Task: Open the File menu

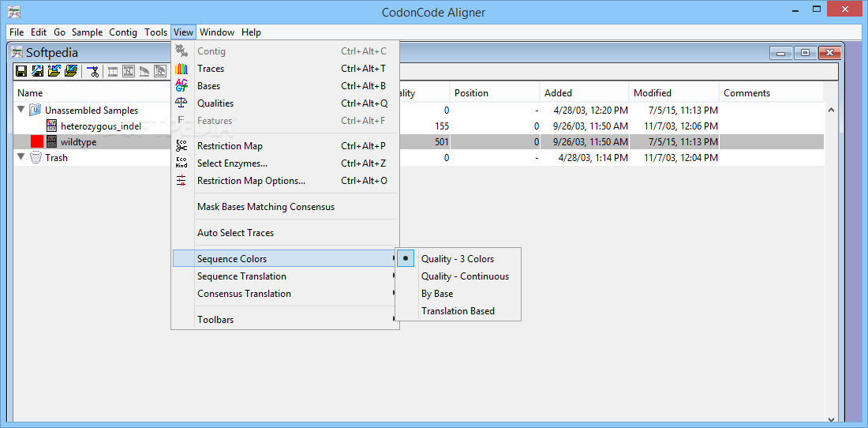Action: click(17, 32)
